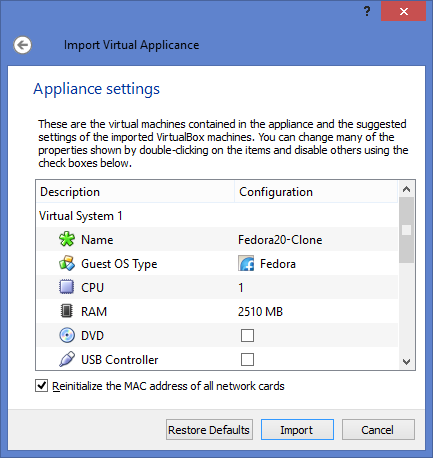The image size is (433, 458).
Task: Click the scrollbar down arrow
Action: (x=406, y=362)
